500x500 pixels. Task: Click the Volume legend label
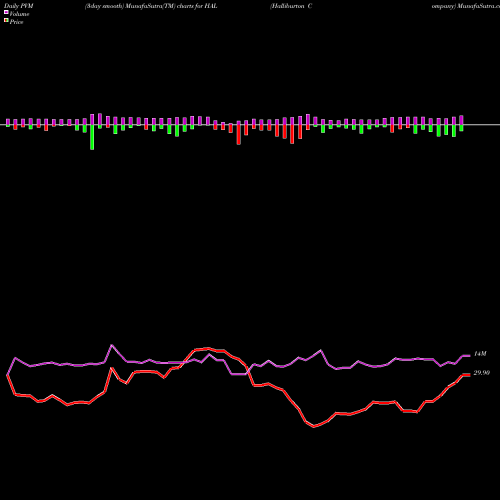(x=19, y=14)
